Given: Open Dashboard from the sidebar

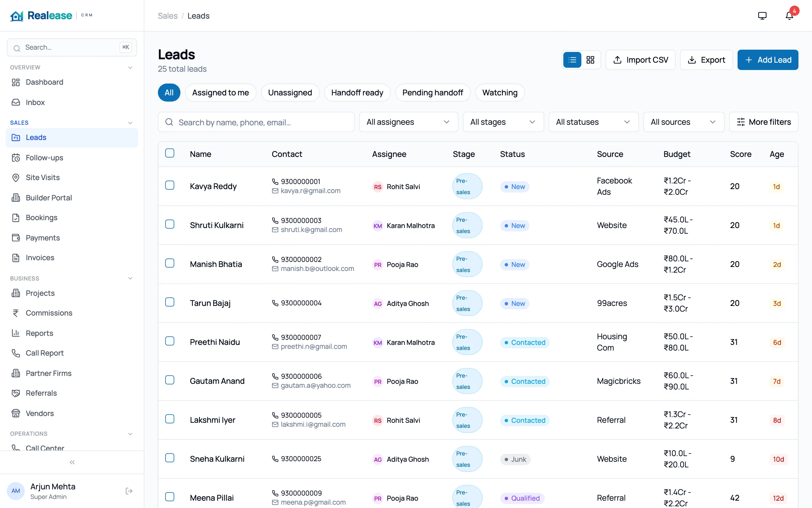Looking at the screenshot, I should [72, 82].
